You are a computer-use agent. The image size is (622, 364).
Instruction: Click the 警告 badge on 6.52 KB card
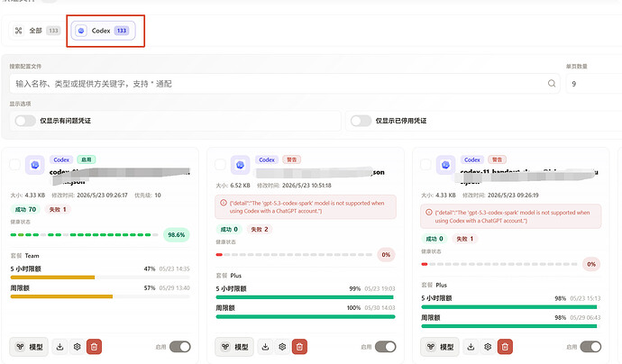[291, 159]
